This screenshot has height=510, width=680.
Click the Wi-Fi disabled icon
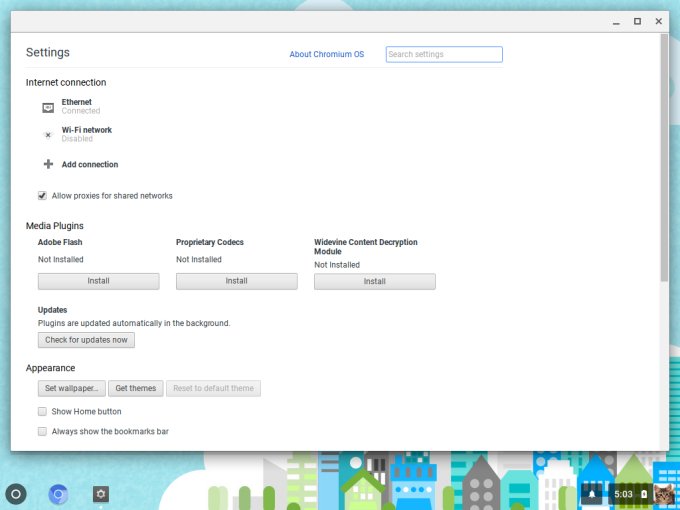(48, 135)
